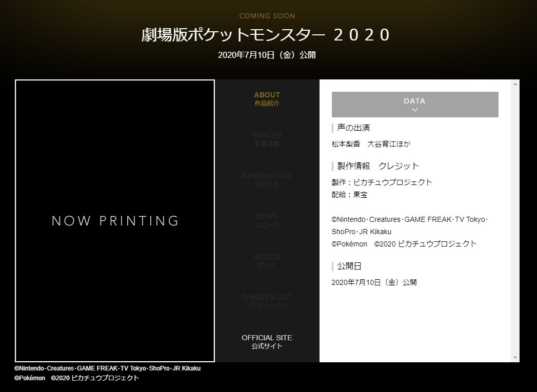Visit the OFFICIAL SITE 公式サイト link
The image size is (537, 392).
pos(267,342)
